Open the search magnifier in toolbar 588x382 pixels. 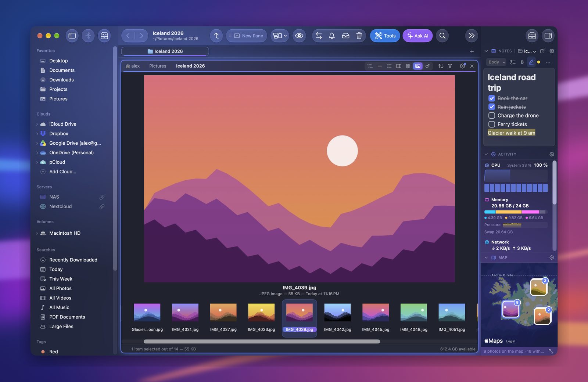coord(442,36)
